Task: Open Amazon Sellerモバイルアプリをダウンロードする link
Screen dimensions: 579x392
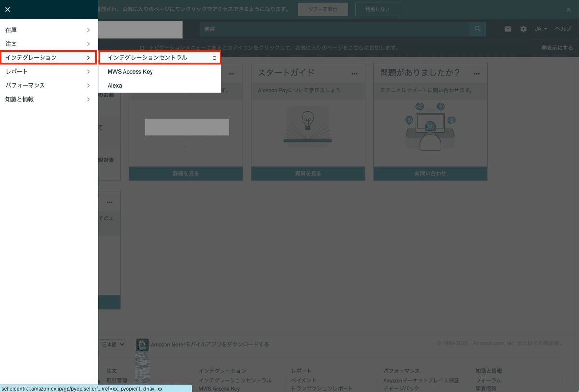Action: tap(210, 344)
